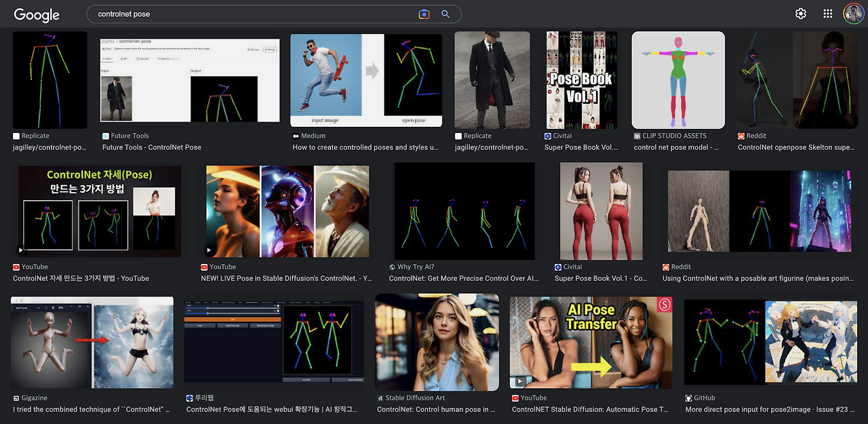Open link 'Future Tools - ControlNet Pose'
This screenshot has height=424, width=868.
point(152,147)
